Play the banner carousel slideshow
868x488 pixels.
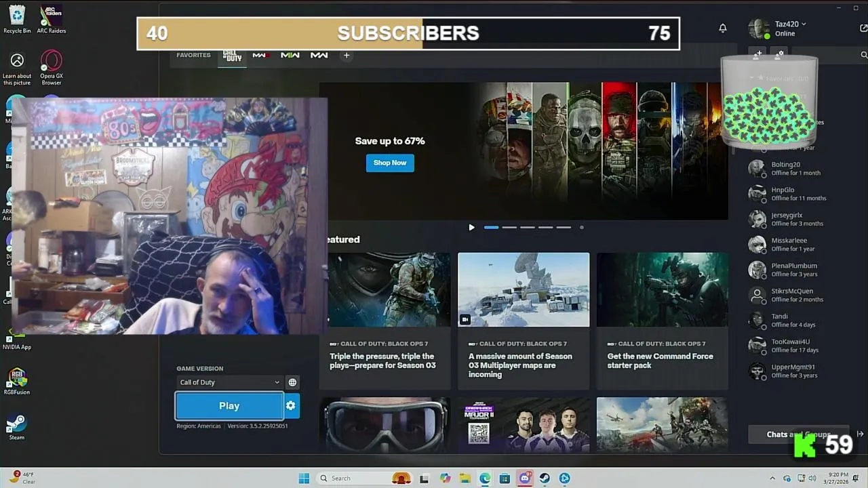pyautogui.click(x=471, y=227)
